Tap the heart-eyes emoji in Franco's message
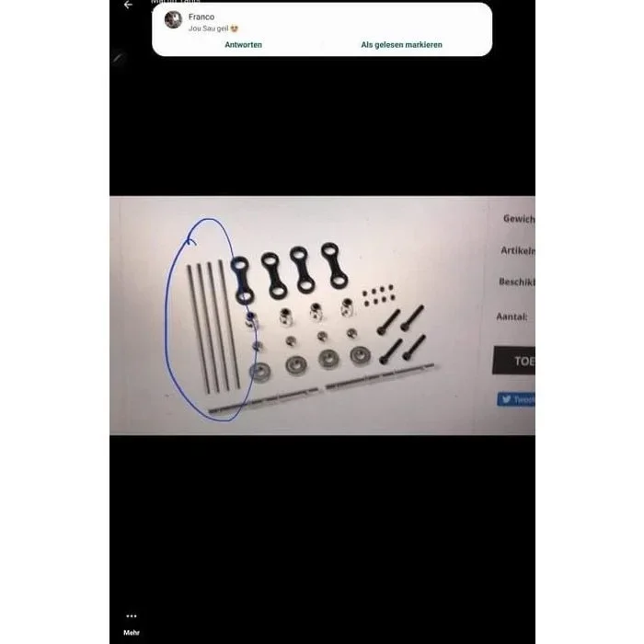This screenshot has height=644, width=644. point(234,29)
